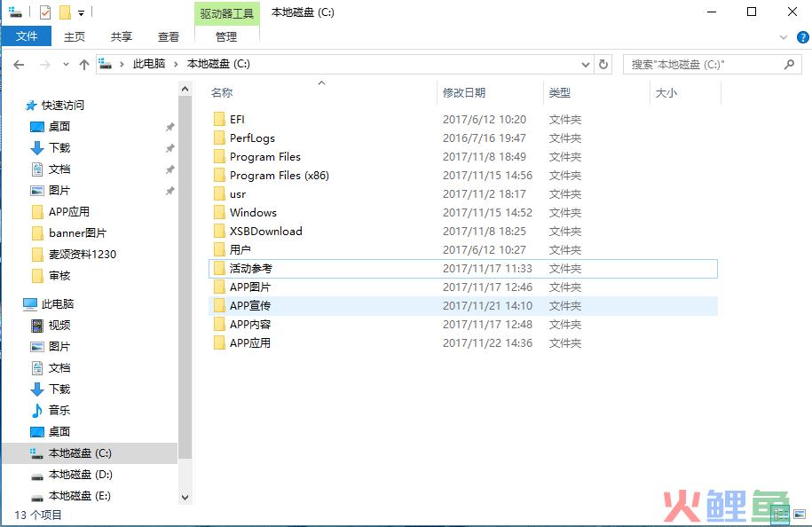Open APP应用 in the navigation pane
The width and height of the screenshot is (812, 527).
pyautogui.click(x=69, y=211)
